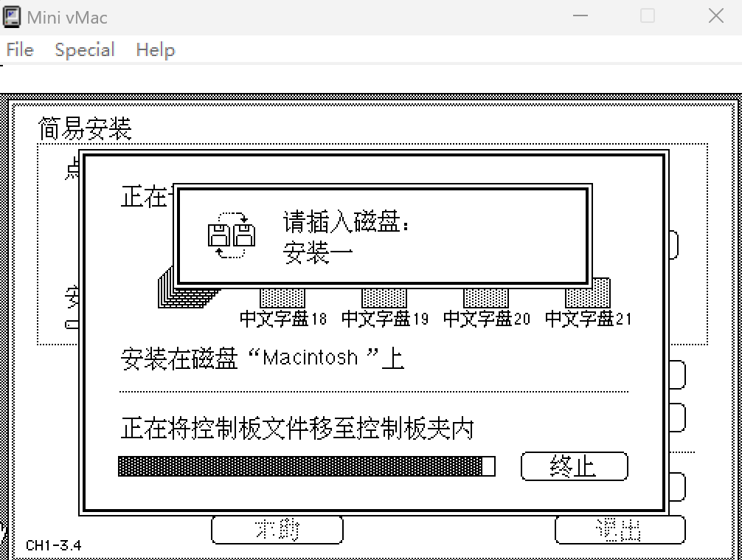
Task: Open the Special menu
Action: pos(85,50)
